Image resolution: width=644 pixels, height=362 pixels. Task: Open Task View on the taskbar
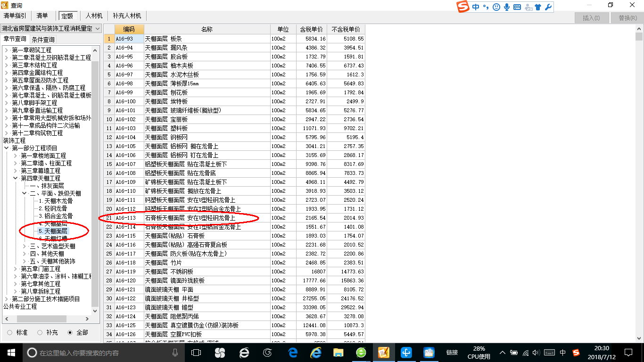(196, 353)
